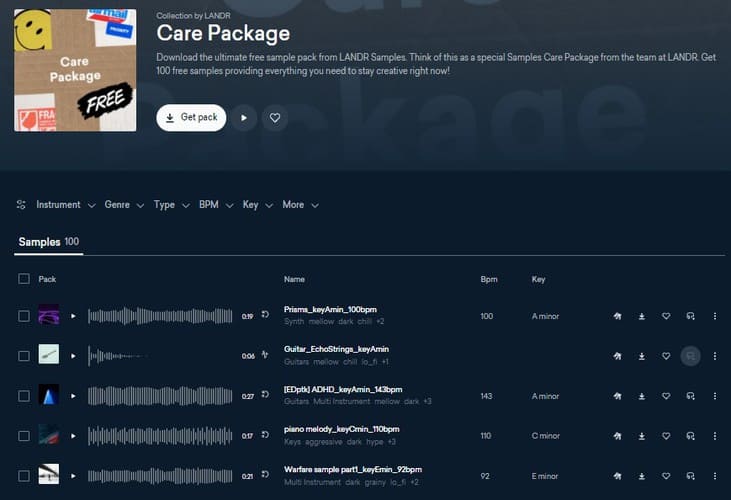Click the C minor key value
731x500 pixels.
point(545,436)
